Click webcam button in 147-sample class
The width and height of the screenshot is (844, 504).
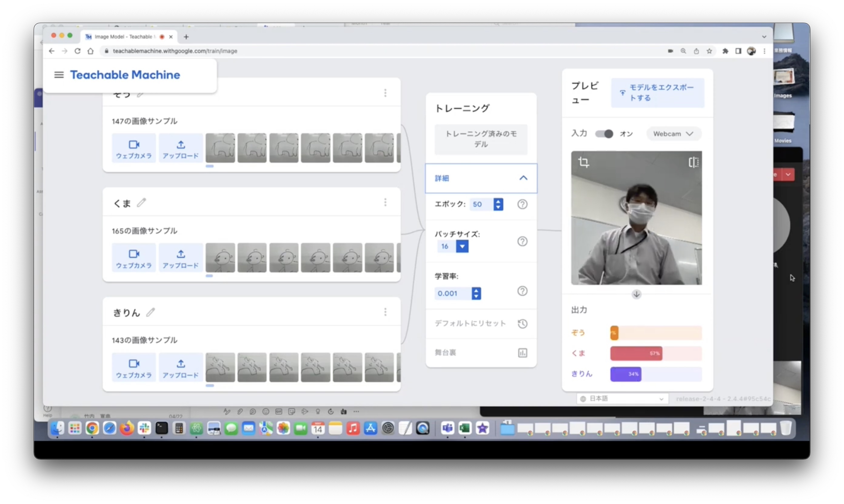click(134, 148)
